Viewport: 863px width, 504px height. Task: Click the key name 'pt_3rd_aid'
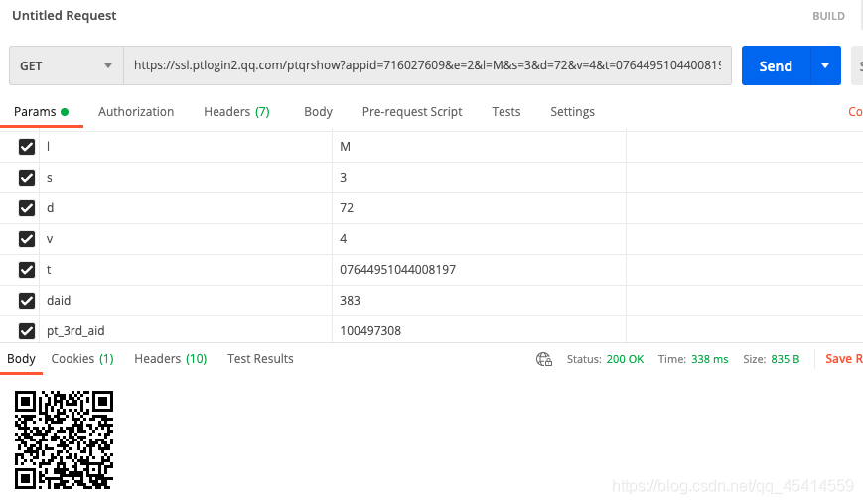pos(75,331)
